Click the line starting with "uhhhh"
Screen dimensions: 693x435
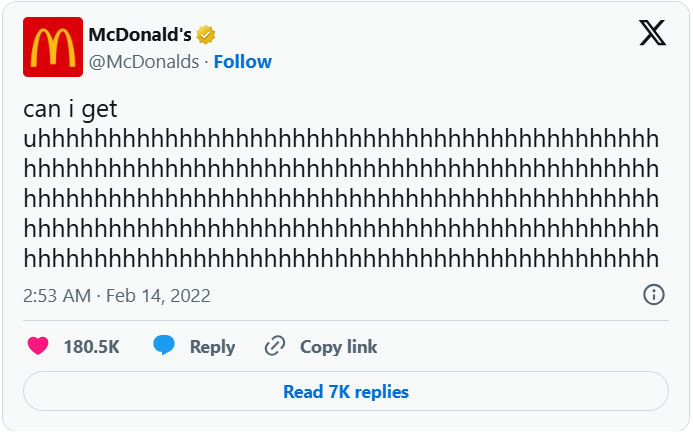340,138
